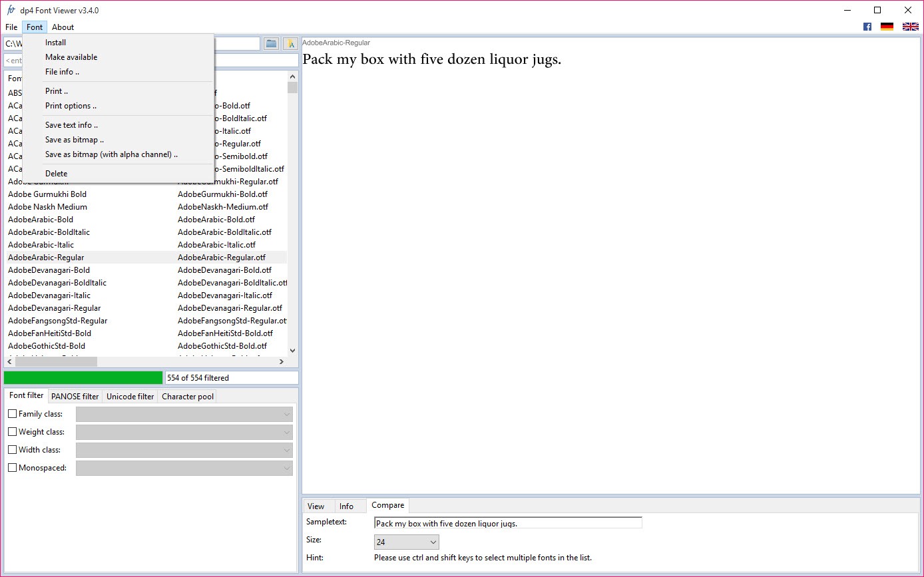Open the Size dropdown showing 24

tap(406, 542)
